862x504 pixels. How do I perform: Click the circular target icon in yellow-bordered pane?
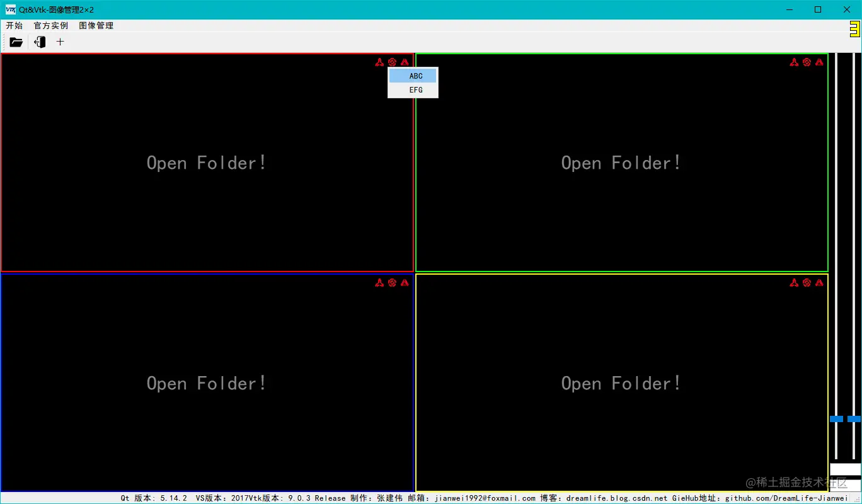click(x=807, y=282)
